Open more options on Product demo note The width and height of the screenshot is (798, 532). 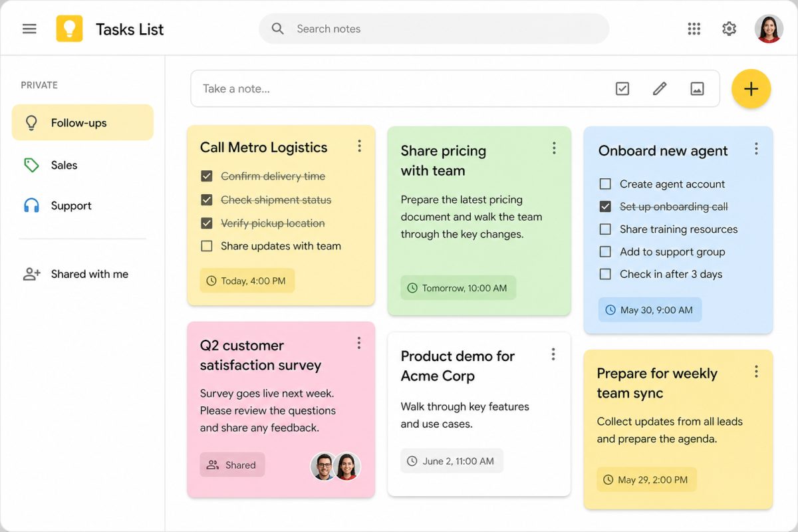click(x=553, y=354)
